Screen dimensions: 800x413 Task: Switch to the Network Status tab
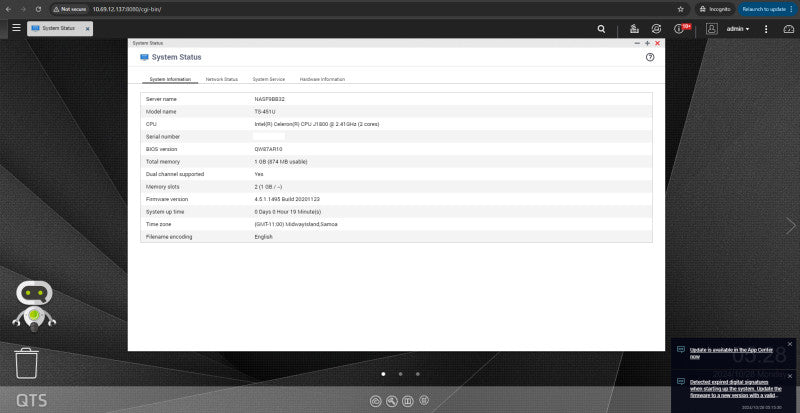(221, 79)
